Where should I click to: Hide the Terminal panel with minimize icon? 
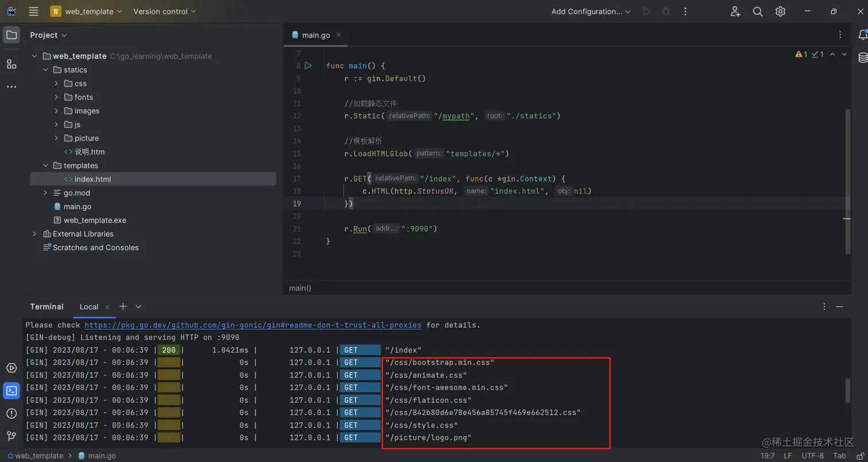click(x=839, y=307)
